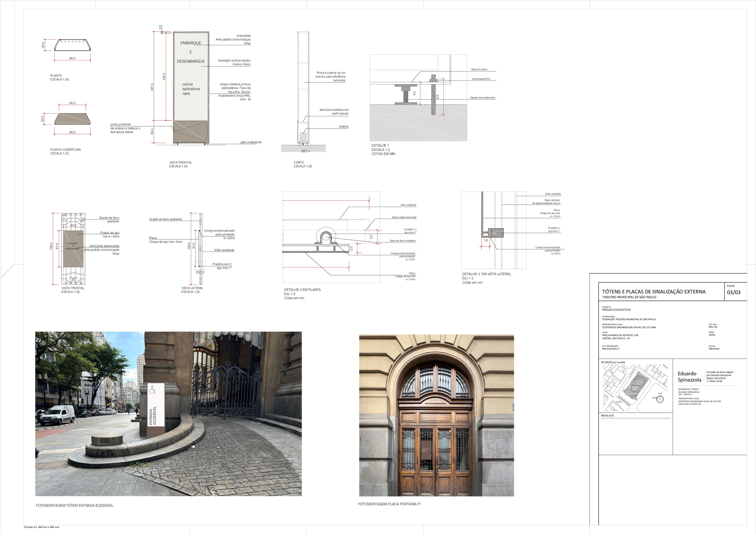Click the 'VISTA LATERAL' drawing title
Viewport: 756px width, 534px height.
click(x=192, y=288)
